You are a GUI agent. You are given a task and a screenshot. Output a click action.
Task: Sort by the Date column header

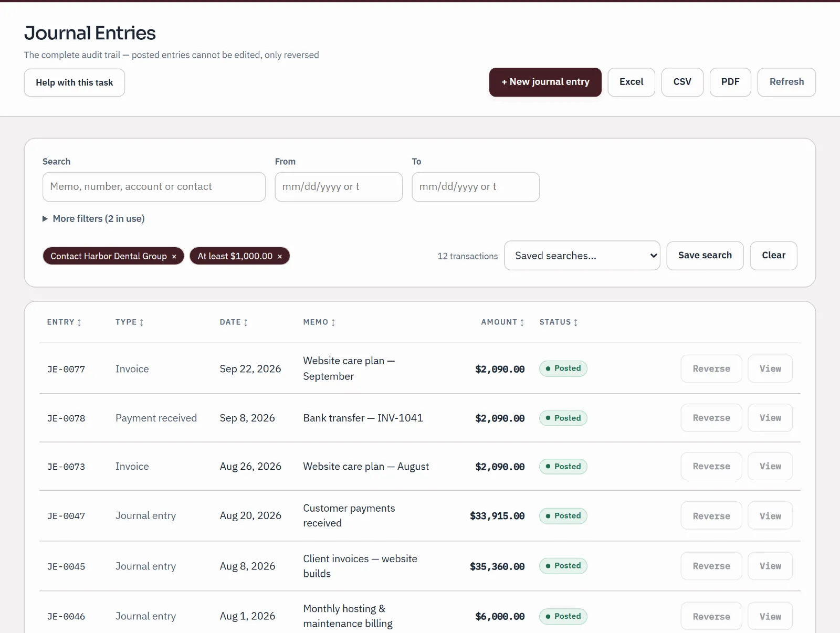pos(234,322)
